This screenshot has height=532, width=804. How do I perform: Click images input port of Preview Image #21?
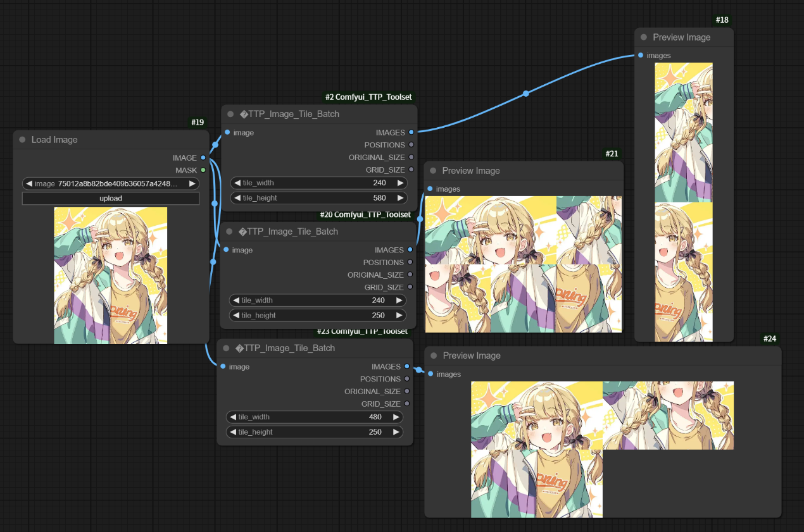point(430,189)
